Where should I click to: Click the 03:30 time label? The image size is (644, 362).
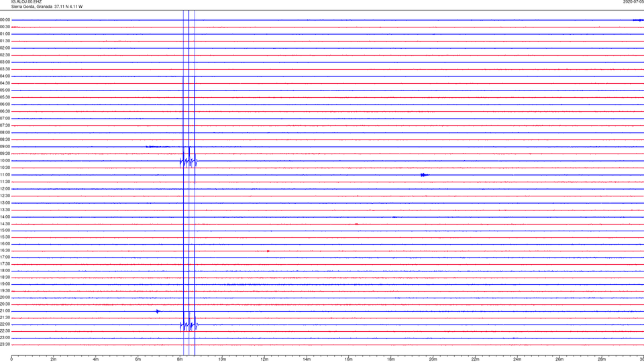point(5,69)
